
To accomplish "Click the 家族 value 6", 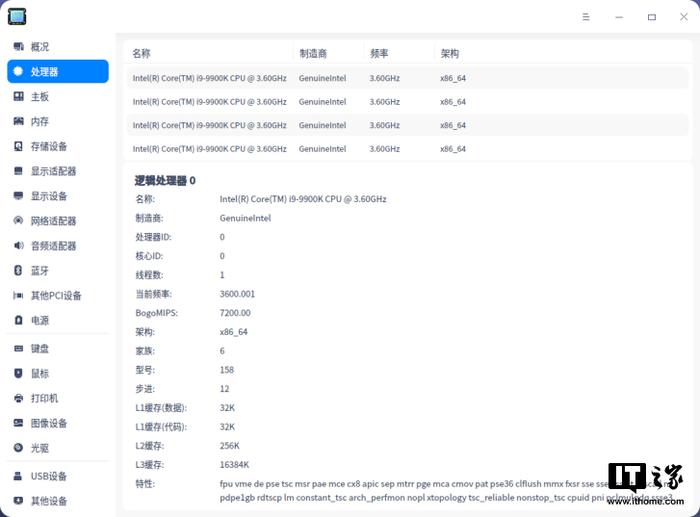I will [222, 351].
